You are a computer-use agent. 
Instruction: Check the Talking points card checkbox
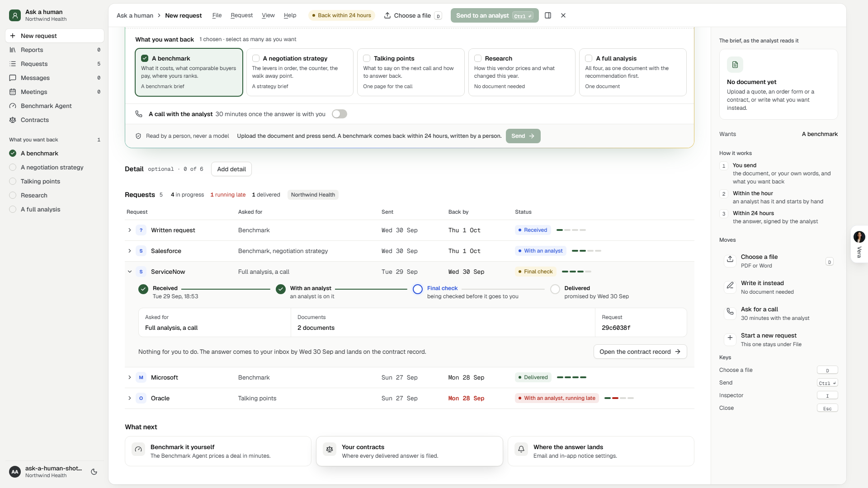[367, 58]
